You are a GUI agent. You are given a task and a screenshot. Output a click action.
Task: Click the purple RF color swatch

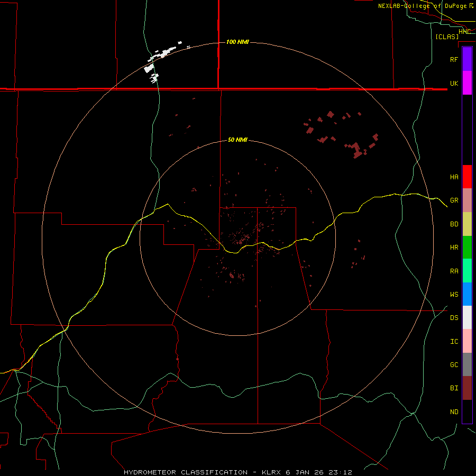467,59
